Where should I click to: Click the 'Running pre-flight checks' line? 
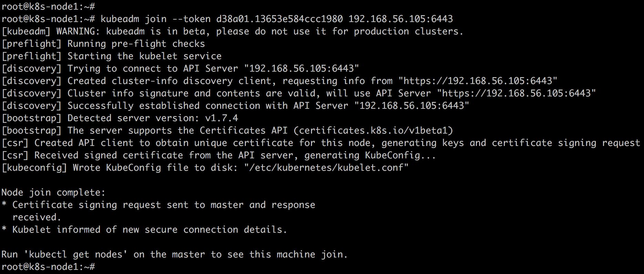click(103, 44)
